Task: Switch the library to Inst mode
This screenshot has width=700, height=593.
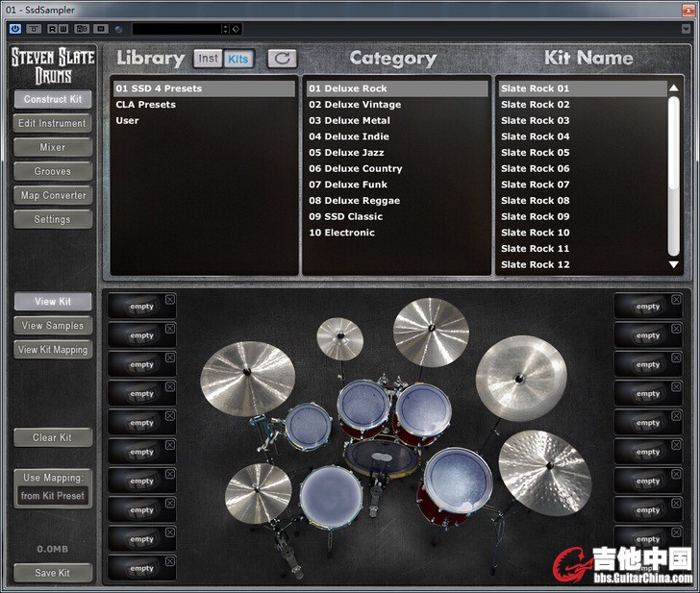Action: tap(208, 59)
